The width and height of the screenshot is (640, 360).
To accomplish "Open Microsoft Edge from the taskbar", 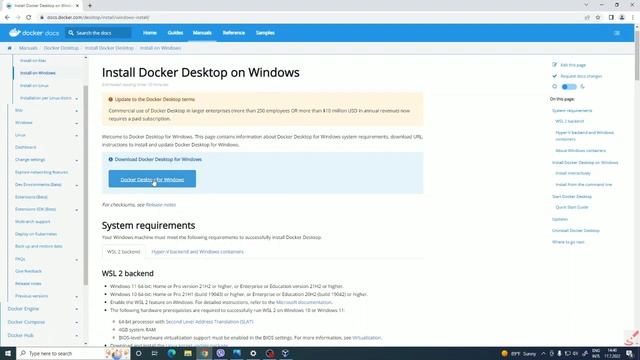I will click(171, 353).
